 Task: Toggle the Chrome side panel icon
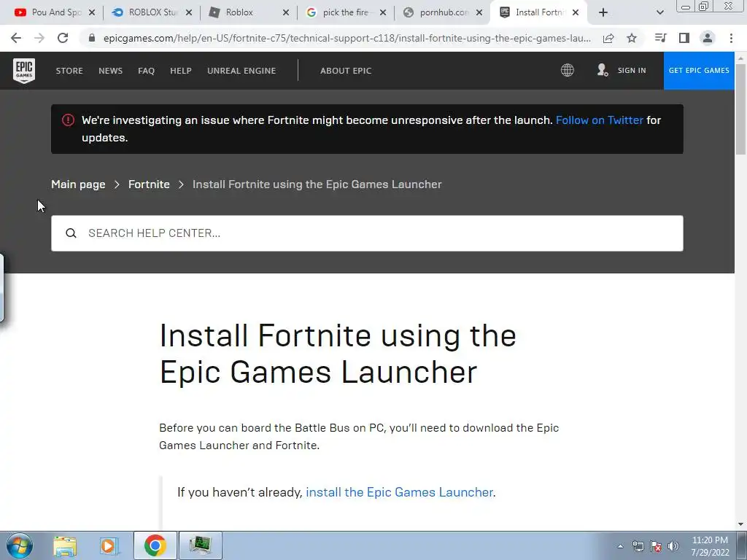point(684,38)
